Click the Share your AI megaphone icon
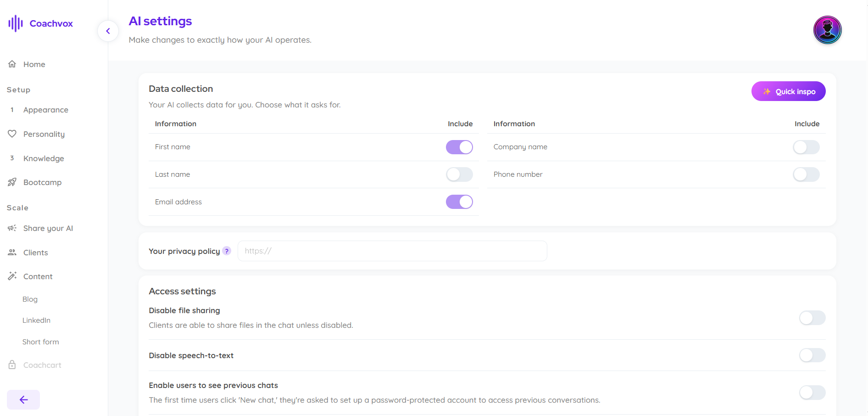The image size is (868, 416). (12, 228)
